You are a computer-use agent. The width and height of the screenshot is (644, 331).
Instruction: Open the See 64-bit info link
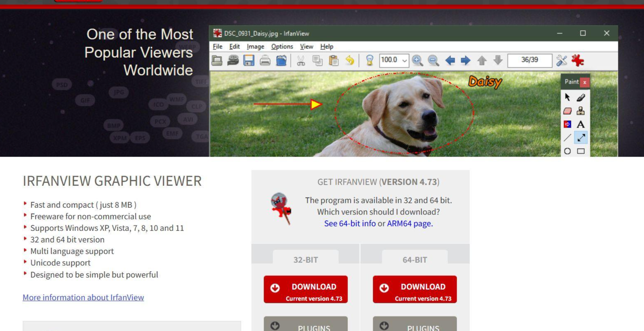(350, 223)
